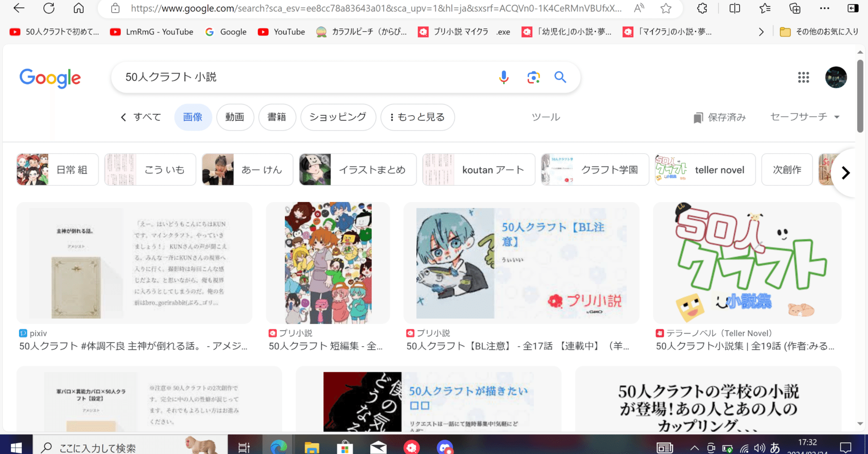Image resolution: width=868 pixels, height=454 pixels.
Task: Click the 50人クラフト【BL注意】 image thumbnail
Action: [522, 263]
